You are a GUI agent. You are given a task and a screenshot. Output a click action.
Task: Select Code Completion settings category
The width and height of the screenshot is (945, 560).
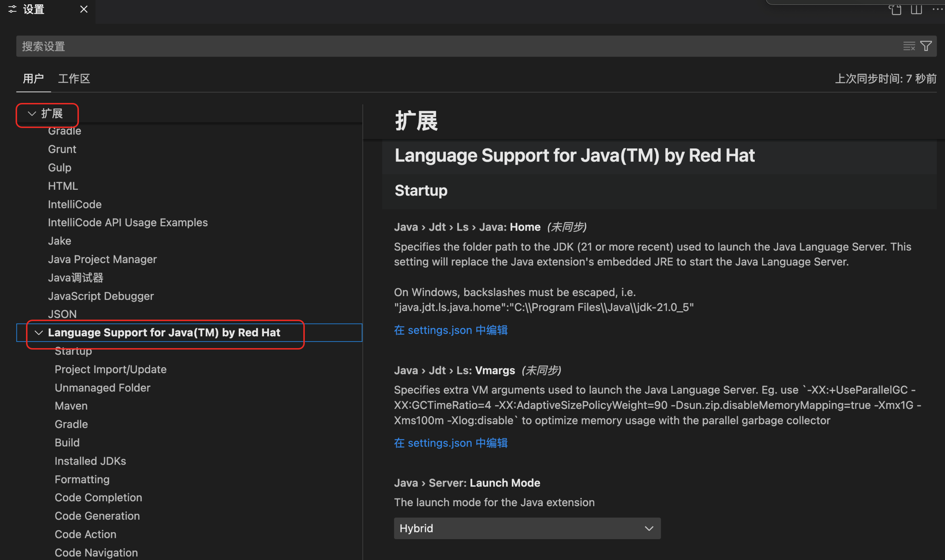coord(98,498)
